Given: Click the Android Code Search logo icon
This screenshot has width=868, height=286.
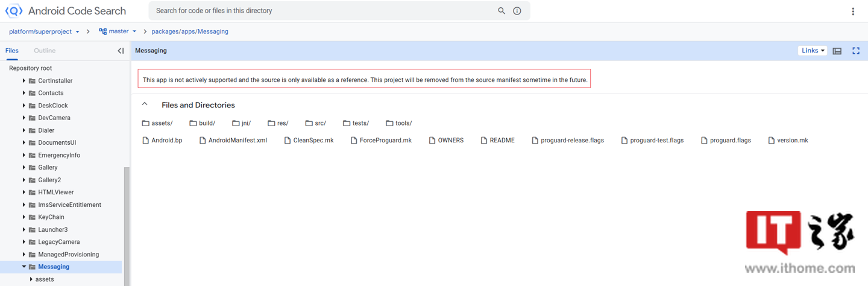Looking at the screenshot, I should [x=13, y=11].
